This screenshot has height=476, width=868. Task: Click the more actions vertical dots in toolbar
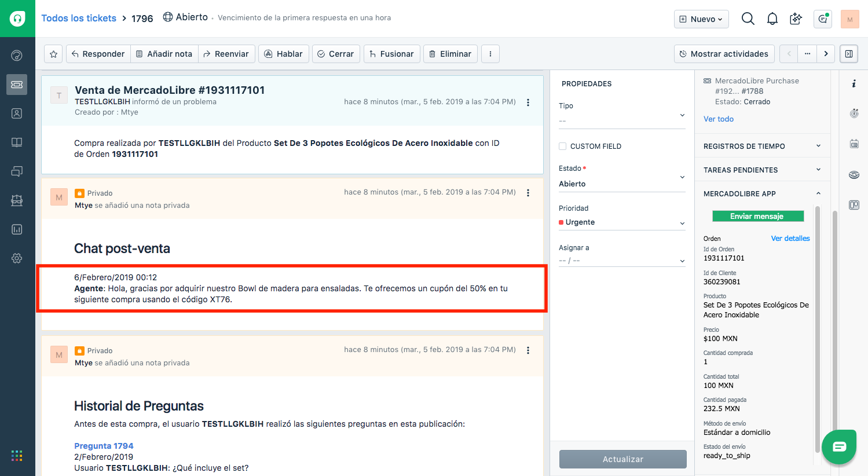(x=490, y=54)
